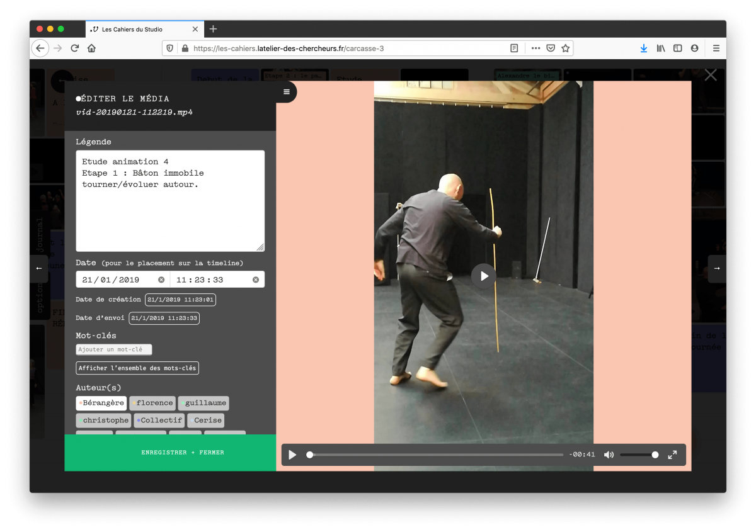
Task: Clear the date field with its X
Action: click(x=161, y=280)
